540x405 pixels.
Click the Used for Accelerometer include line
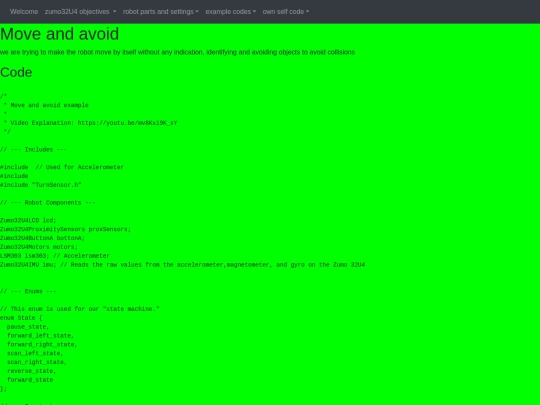pos(62,167)
